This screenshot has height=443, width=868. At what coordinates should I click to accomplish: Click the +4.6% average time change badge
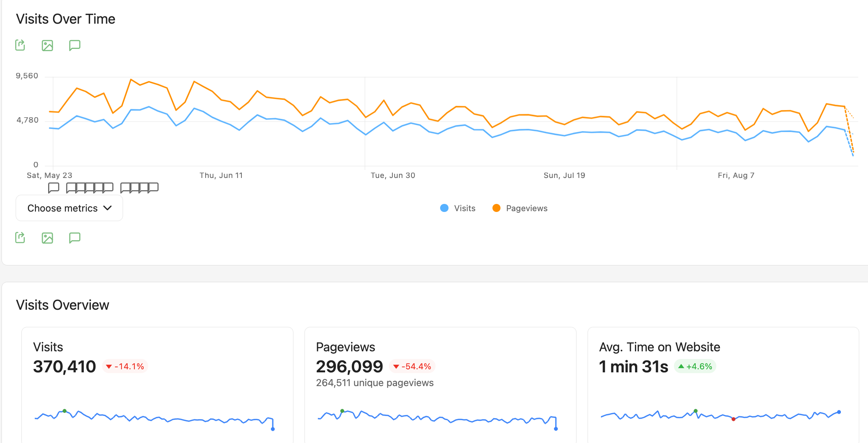695,367
